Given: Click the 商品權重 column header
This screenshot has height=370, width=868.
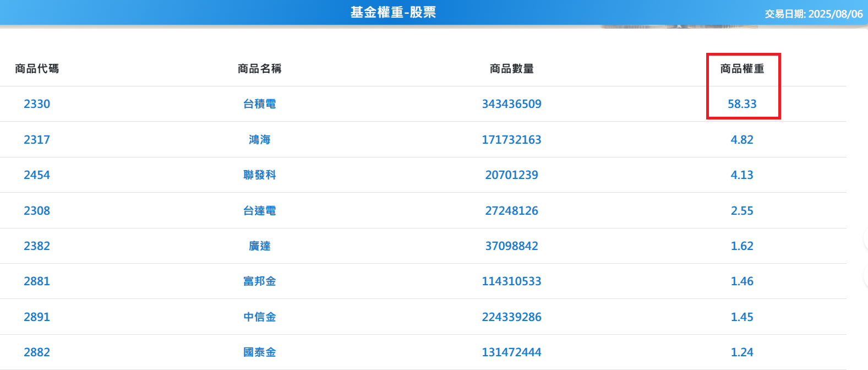Looking at the screenshot, I should tap(742, 69).
